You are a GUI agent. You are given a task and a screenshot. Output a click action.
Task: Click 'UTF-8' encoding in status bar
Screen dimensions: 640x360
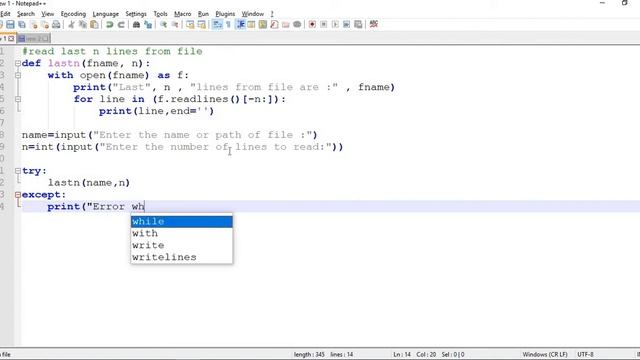[585, 354]
